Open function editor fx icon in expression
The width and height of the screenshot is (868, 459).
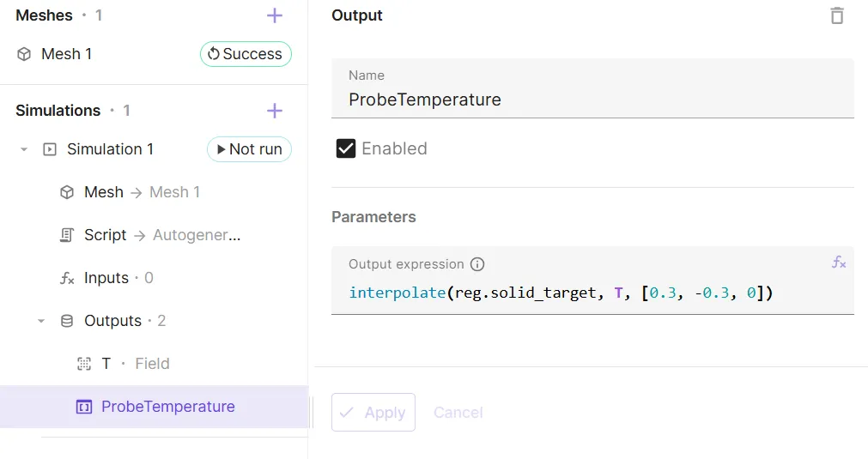tap(839, 263)
